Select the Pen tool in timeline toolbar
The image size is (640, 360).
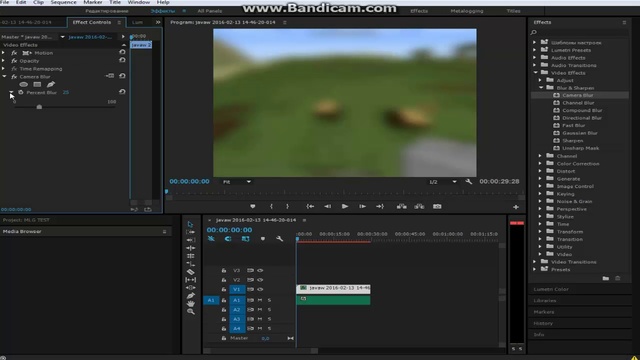point(190,296)
